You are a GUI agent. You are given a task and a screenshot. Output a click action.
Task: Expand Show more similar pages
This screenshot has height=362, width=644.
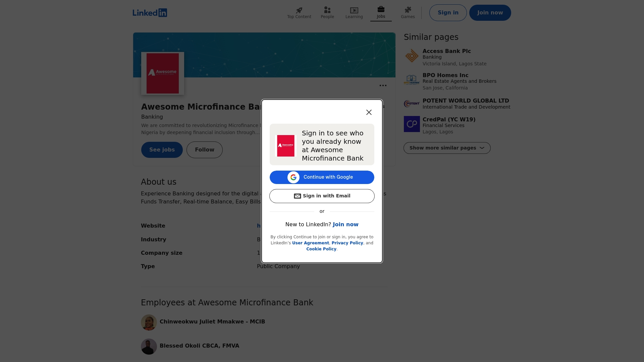pyautogui.click(x=447, y=148)
